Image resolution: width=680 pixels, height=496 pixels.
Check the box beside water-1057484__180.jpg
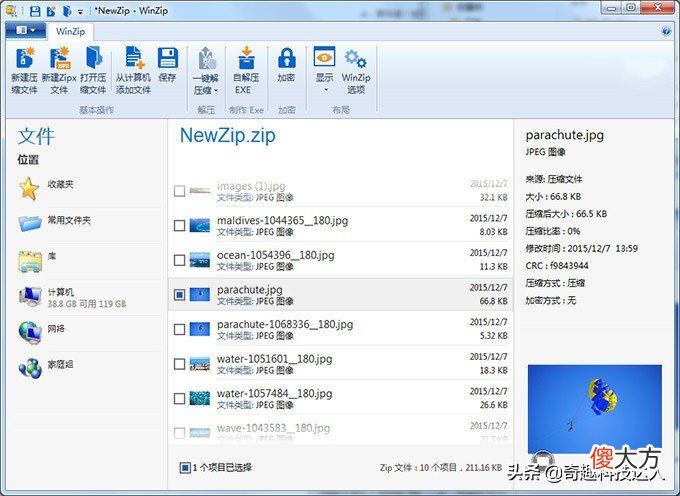(180, 399)
